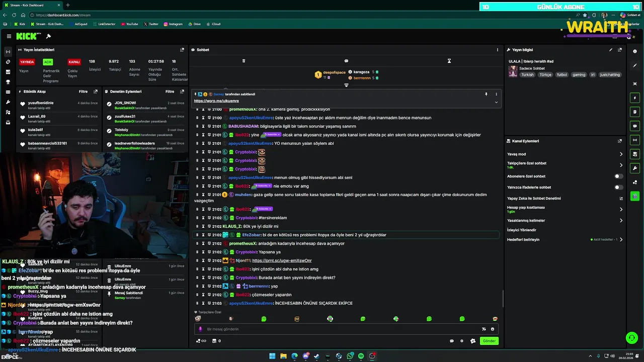
Task: Click the trash icon in the chat header
Action: [244, 61]
